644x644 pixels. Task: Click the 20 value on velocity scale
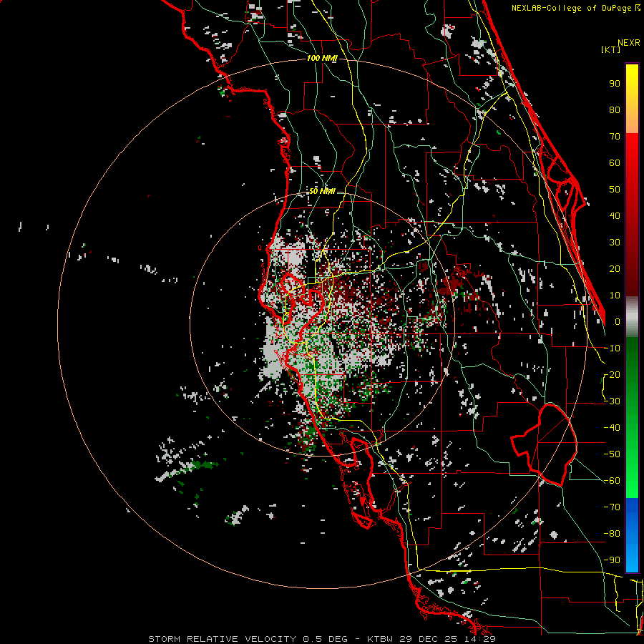pos(615,269)
